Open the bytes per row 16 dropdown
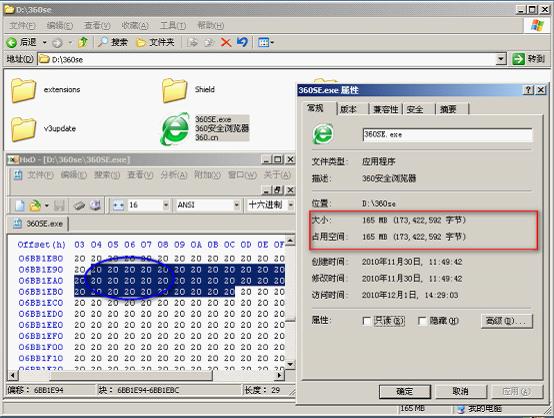 (x=166, y=205)
